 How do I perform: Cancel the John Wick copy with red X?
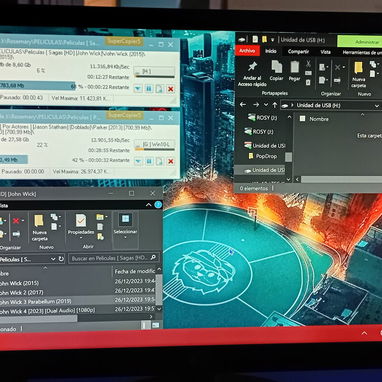click(171, 89)
